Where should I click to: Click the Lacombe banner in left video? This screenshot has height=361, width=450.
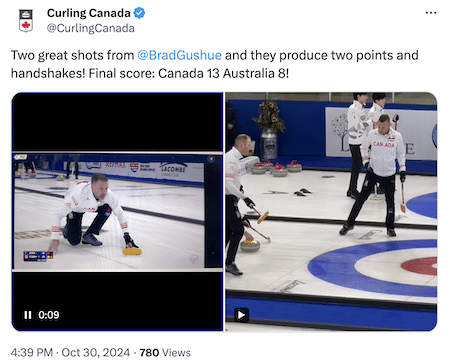tap(174, 170)
